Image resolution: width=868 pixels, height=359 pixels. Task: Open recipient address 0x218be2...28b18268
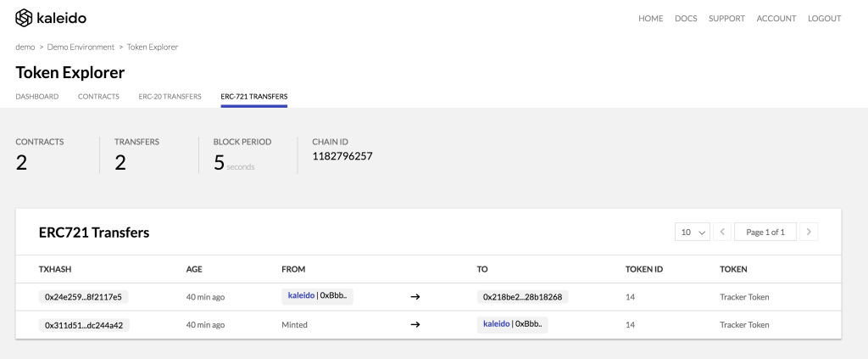[522, 297]
